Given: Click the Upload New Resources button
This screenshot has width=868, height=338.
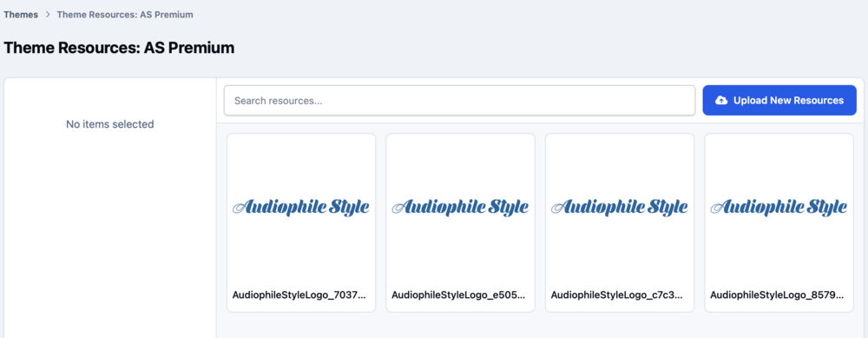Looking at the screenshot, I should (x=779, y=100).
